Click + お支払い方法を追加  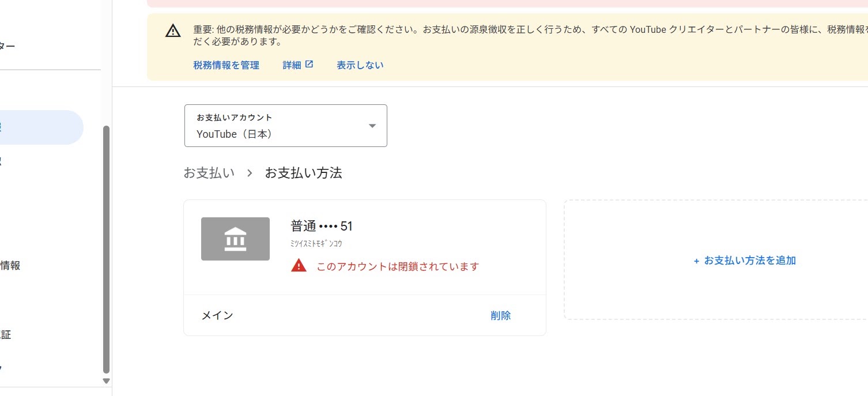click(745, 261)
